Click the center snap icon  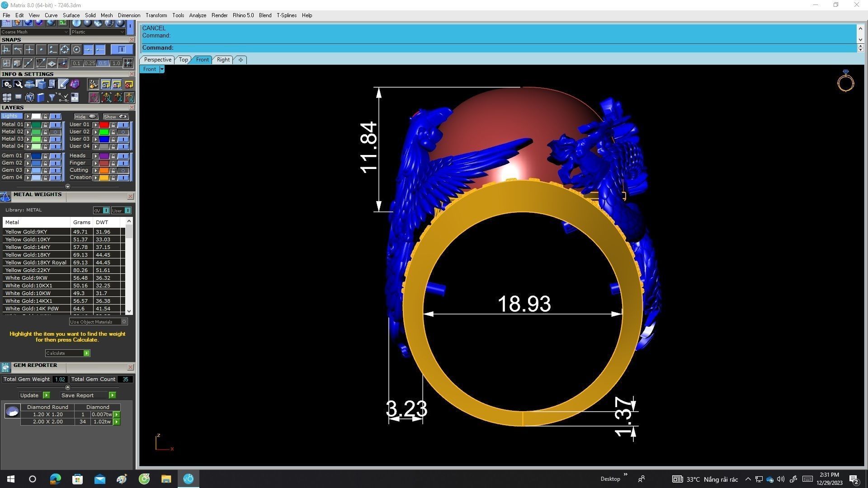coord(76,50)
